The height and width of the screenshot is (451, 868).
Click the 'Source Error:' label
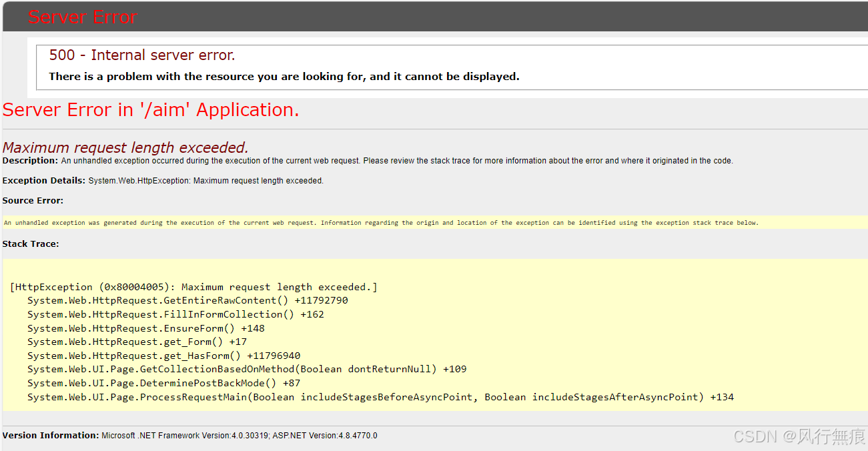[33, 201]
